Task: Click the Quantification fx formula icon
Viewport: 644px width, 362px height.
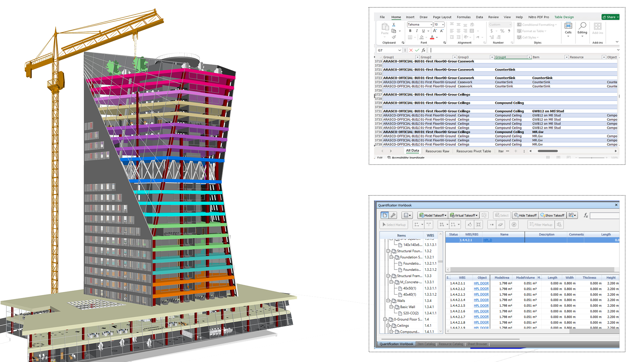Action: click(x=586, y=216)
